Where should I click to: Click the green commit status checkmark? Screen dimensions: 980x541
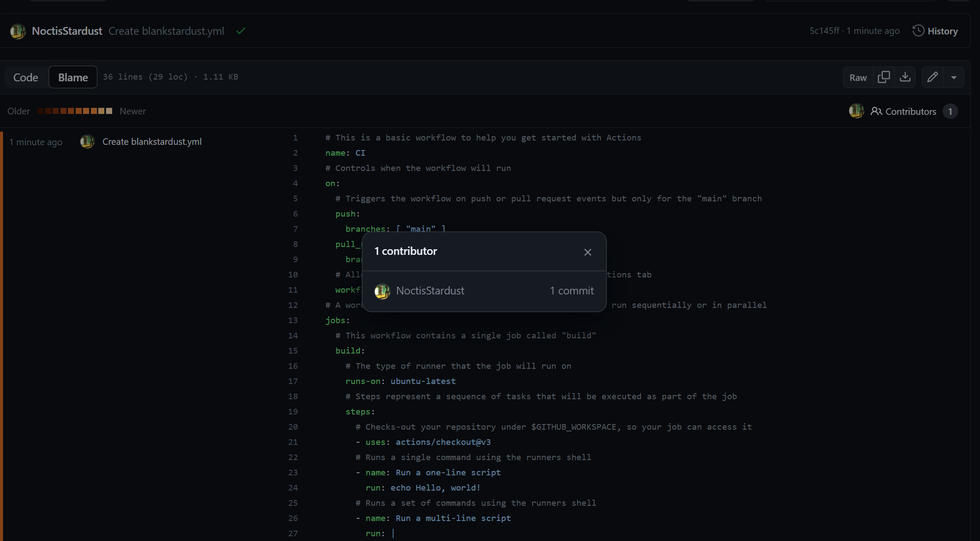point(241,31)
